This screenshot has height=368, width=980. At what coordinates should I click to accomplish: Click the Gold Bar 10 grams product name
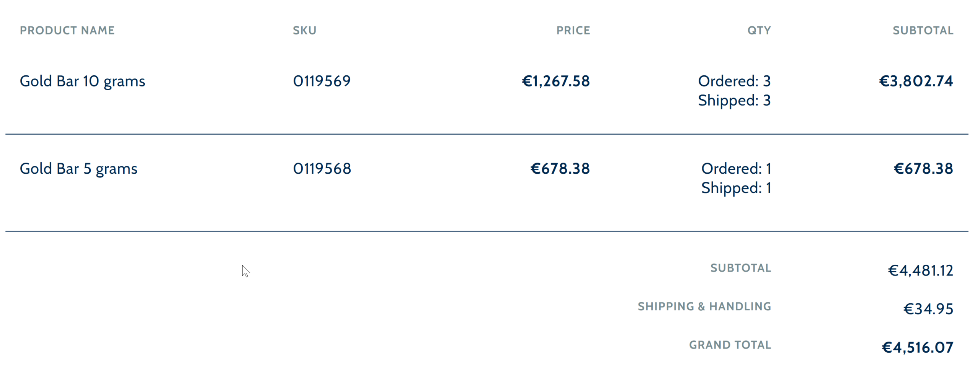tap(82, 81)
